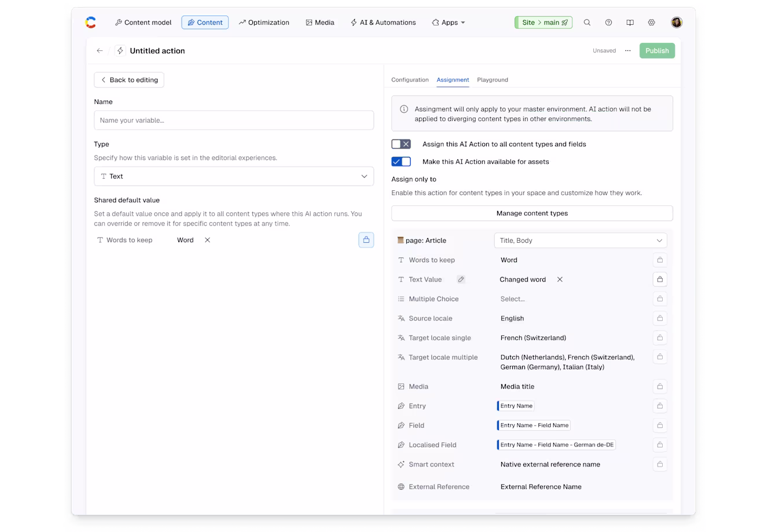Click the lightning bolt action icon
The height and width of the screenshot is (532, 764).
pyautogui.click(x=120, y=51)
